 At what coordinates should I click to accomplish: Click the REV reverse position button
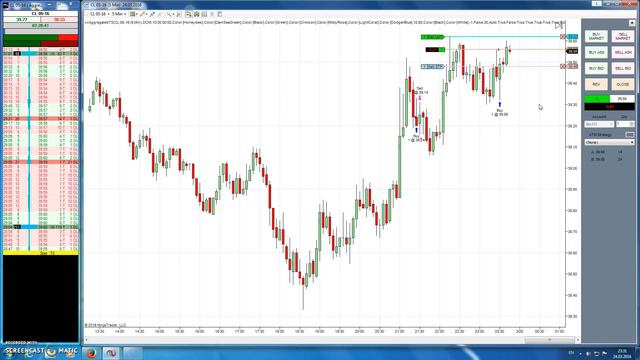[596, 84]
